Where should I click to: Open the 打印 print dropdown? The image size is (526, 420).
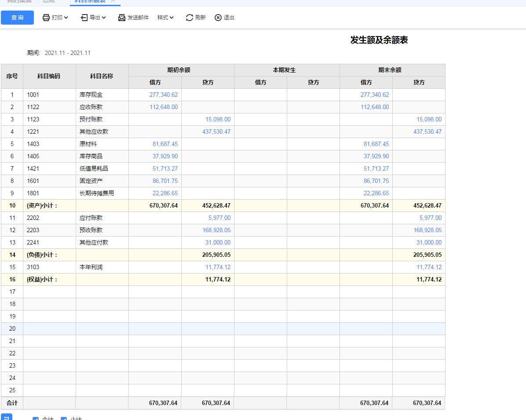[55, 18]
